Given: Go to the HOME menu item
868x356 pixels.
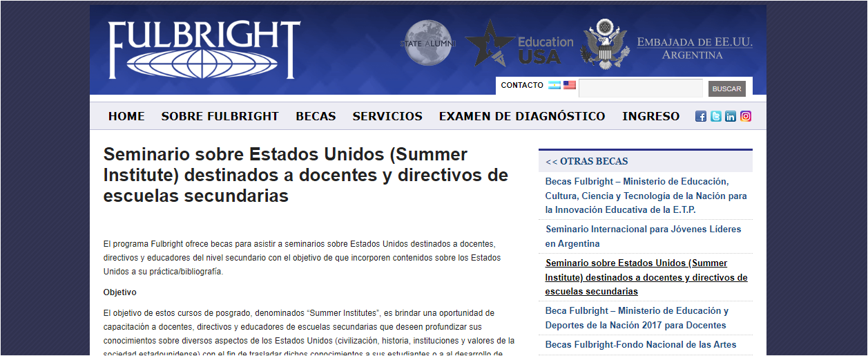Looking at the screenshot, I should 126,116.
